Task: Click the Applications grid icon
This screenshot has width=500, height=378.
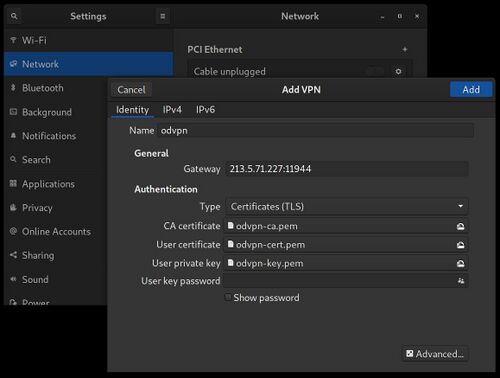Action: click(13, 183)
